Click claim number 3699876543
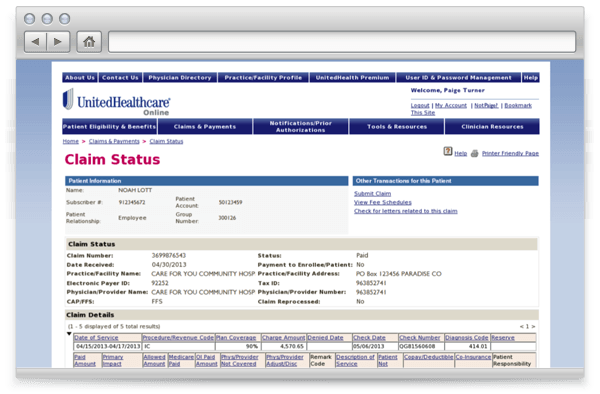600x394 pixels. coord(169,256)
